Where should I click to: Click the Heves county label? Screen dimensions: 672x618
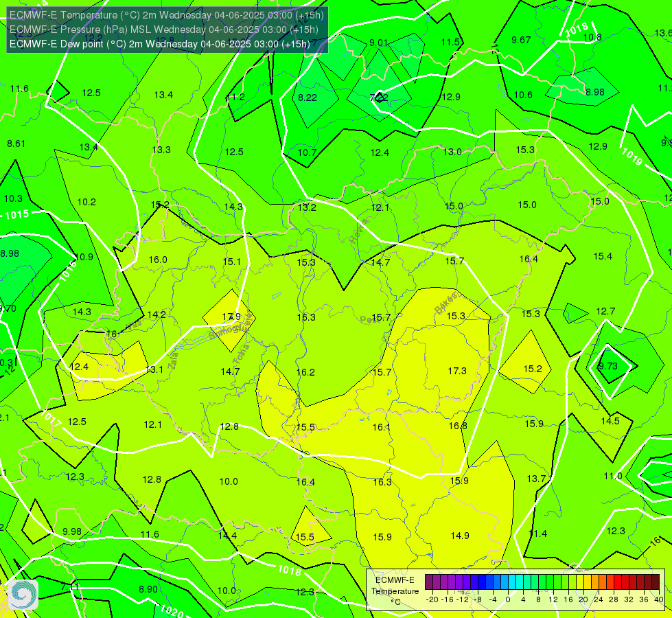(359, 231)
